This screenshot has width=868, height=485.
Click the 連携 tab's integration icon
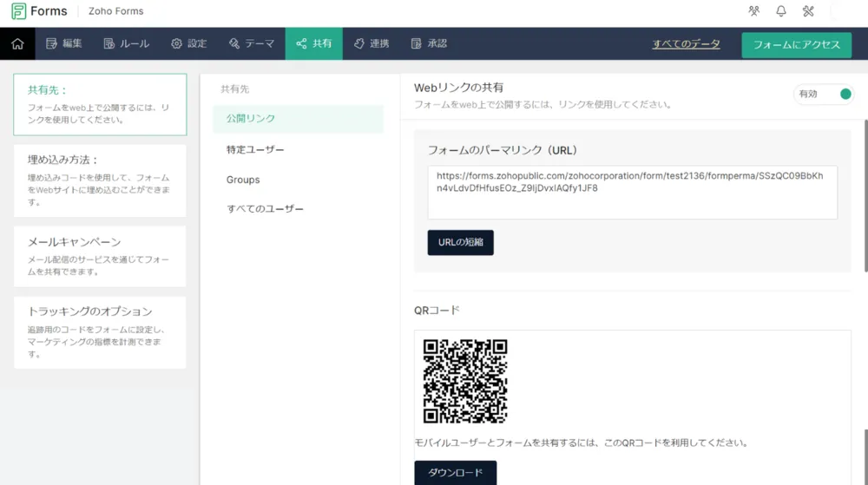[x=359, y=43]
